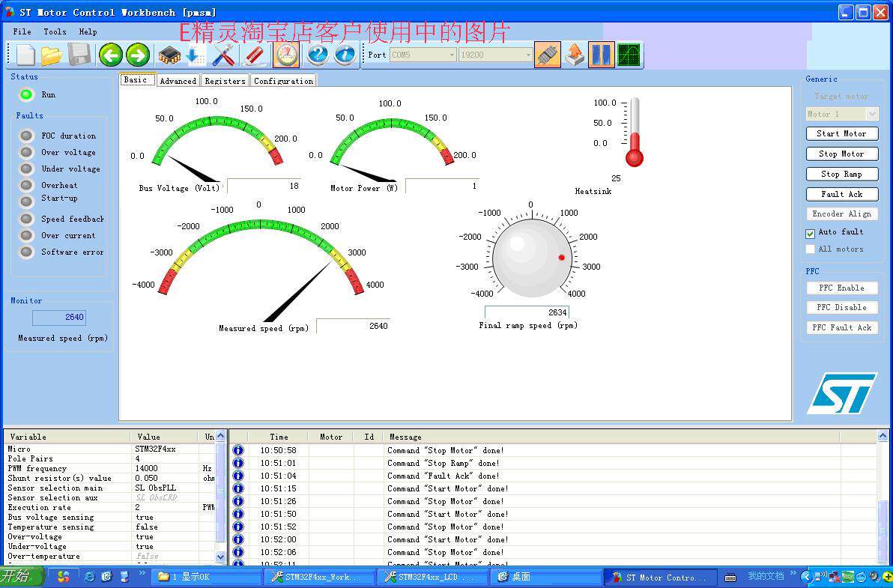Click the blue download arrow icon
The image size is (893, 588).
click(x=196, y=55)
